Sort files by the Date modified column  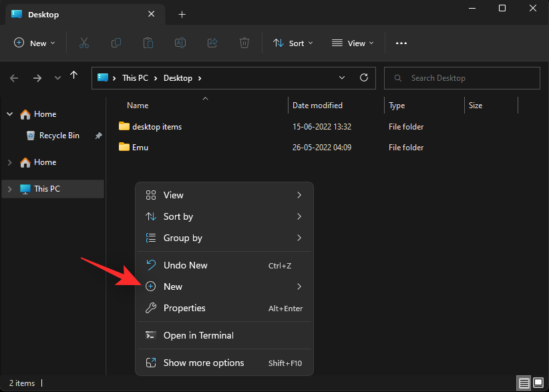[316, 105]
